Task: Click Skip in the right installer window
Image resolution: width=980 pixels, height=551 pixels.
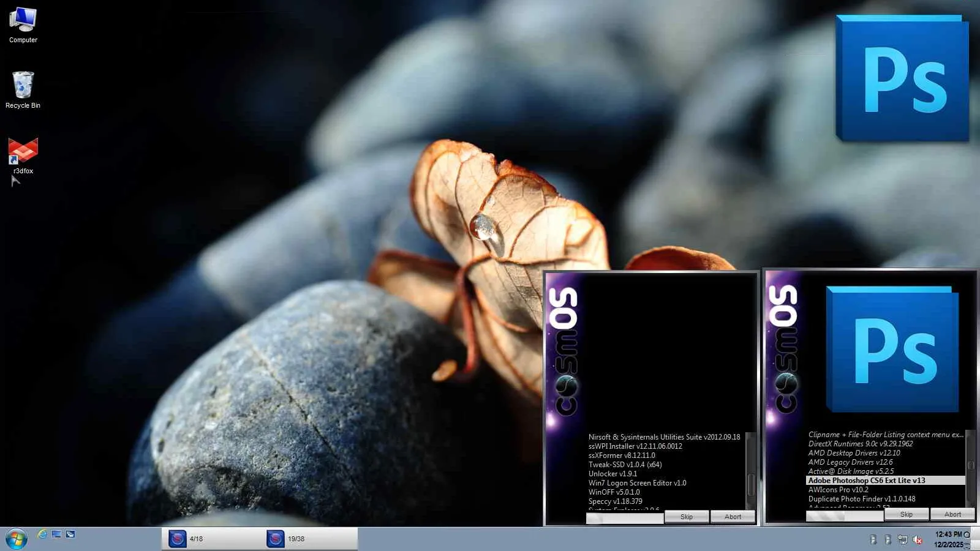Action: (x=907, y=514)
